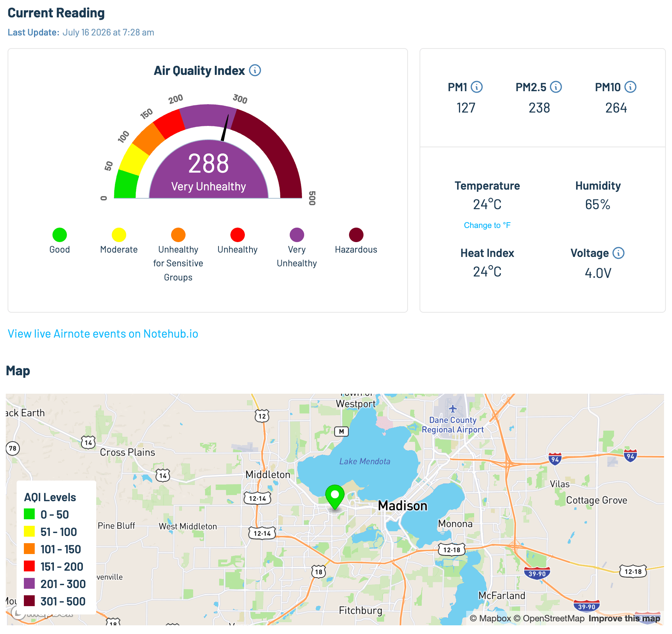Click the Madison city label on map
This screenshot has width=672, height=634.
point(403,506)
